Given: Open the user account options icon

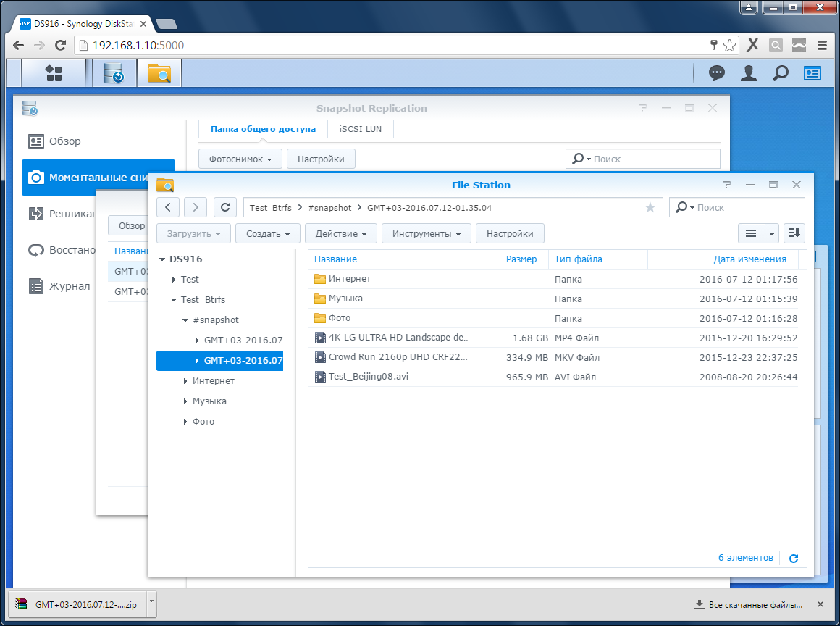Looking at the screenshot, I should (x=748, y=73).
